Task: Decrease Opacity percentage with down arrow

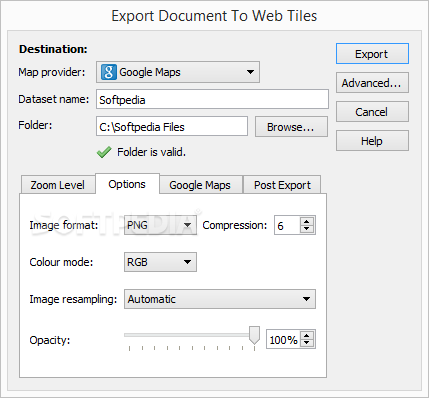Action: 307,343
